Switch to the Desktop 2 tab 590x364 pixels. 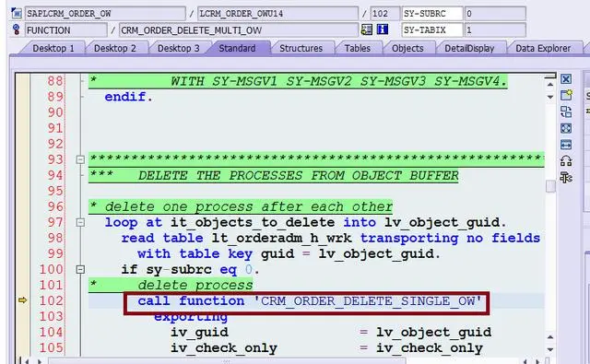114,48
